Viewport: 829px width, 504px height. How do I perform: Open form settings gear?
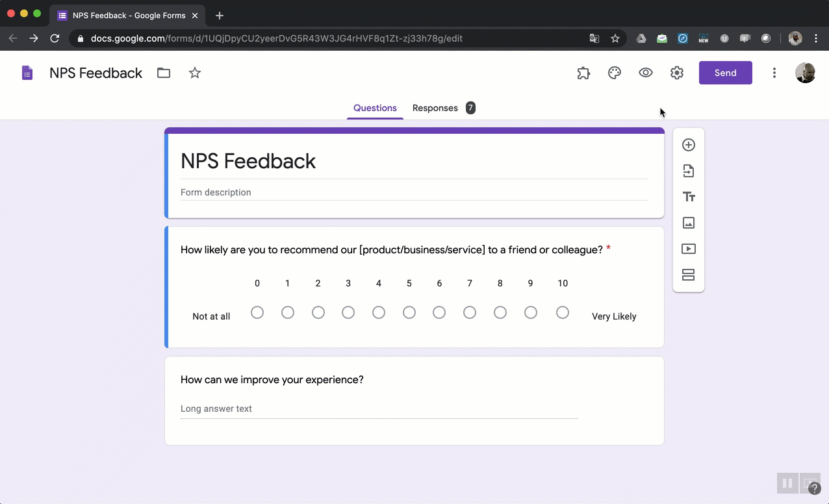point(677,73)
